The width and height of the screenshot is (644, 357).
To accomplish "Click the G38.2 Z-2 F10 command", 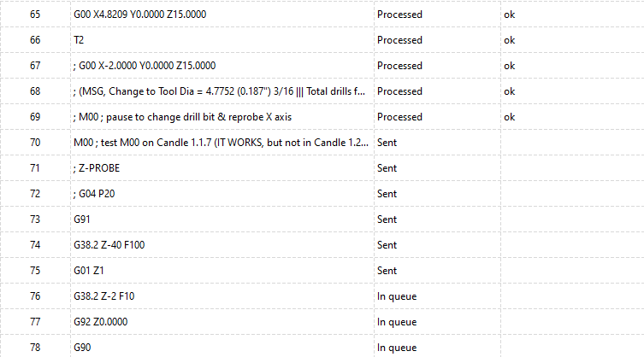I will (103, 296).
